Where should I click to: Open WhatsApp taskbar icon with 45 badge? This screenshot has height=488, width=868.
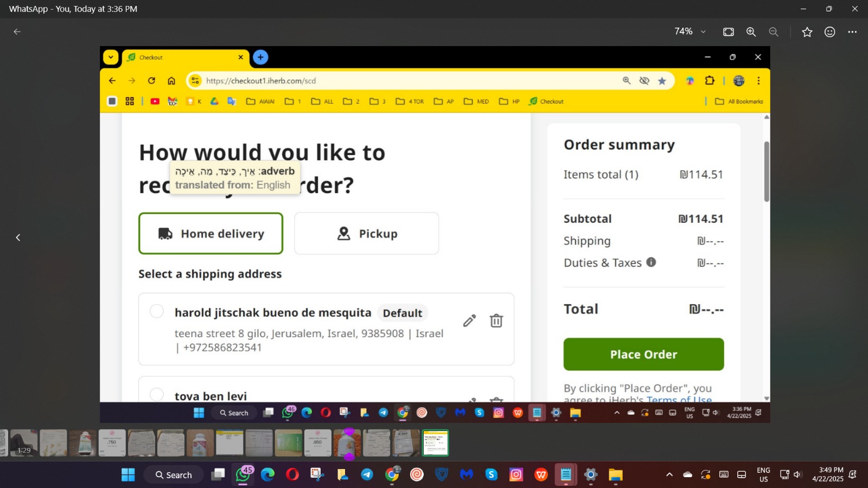pos(243,475)
